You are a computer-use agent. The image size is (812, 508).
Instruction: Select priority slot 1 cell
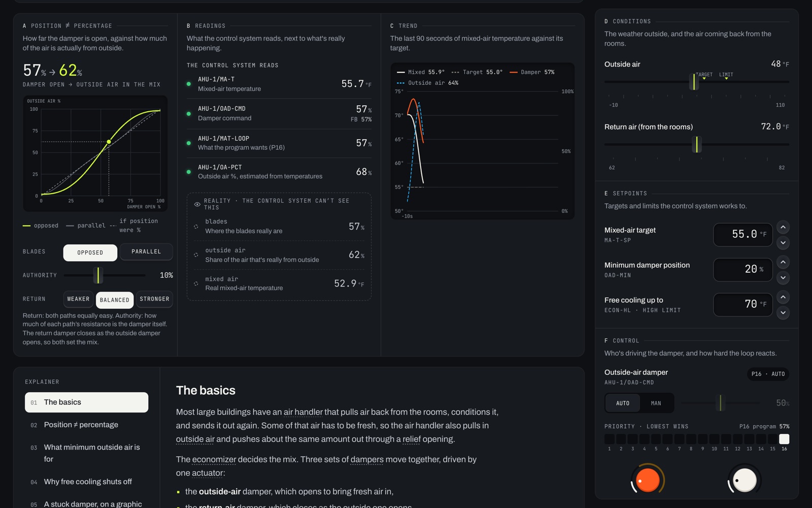tap(610, 439)
